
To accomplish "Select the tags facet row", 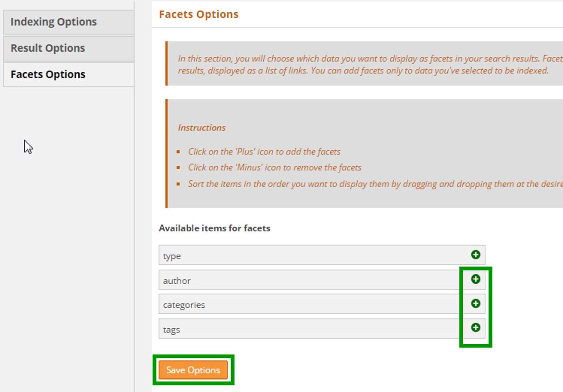I will tap(284, 328).
